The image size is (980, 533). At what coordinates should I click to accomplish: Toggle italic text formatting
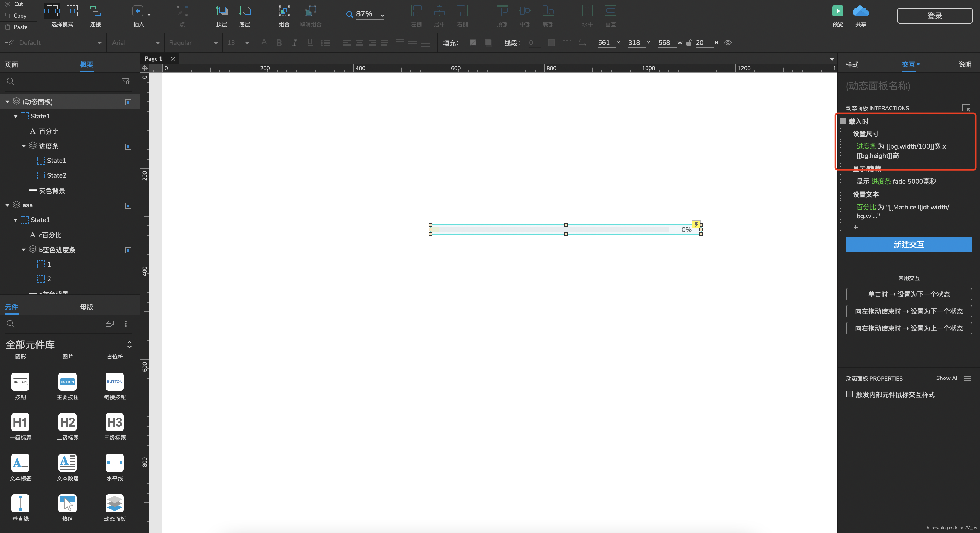point(294,43)
